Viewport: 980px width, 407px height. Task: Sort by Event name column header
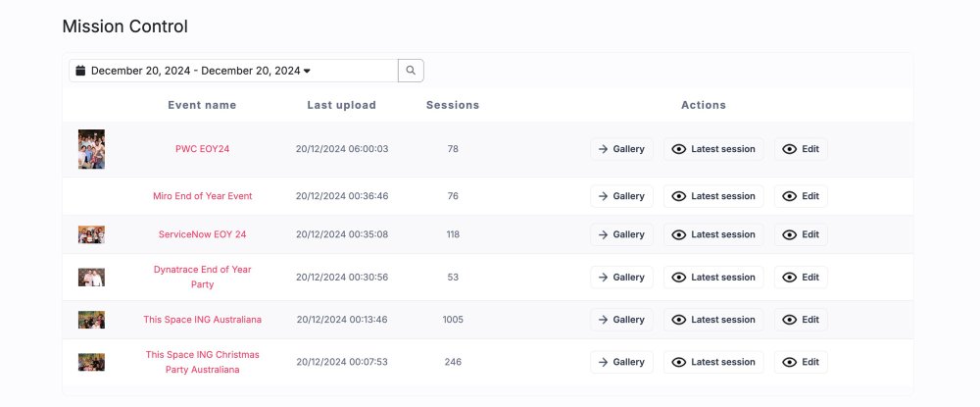tap(202, 105)
